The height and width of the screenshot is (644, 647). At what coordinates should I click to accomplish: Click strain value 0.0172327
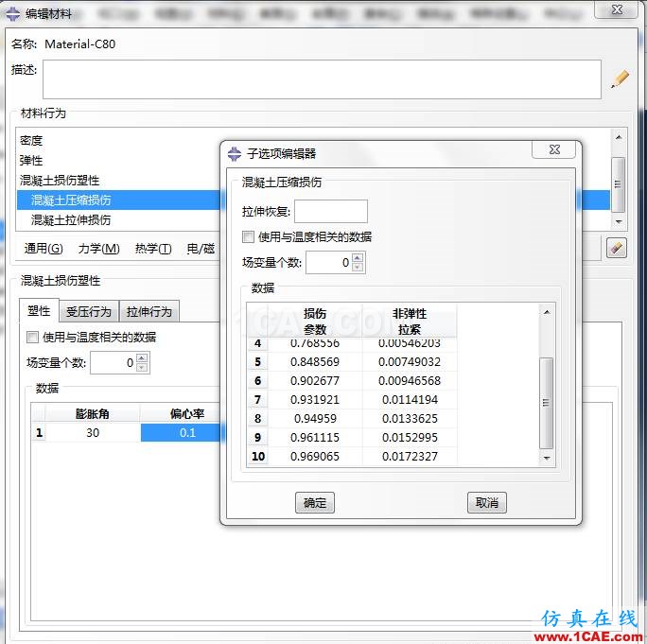410,457
